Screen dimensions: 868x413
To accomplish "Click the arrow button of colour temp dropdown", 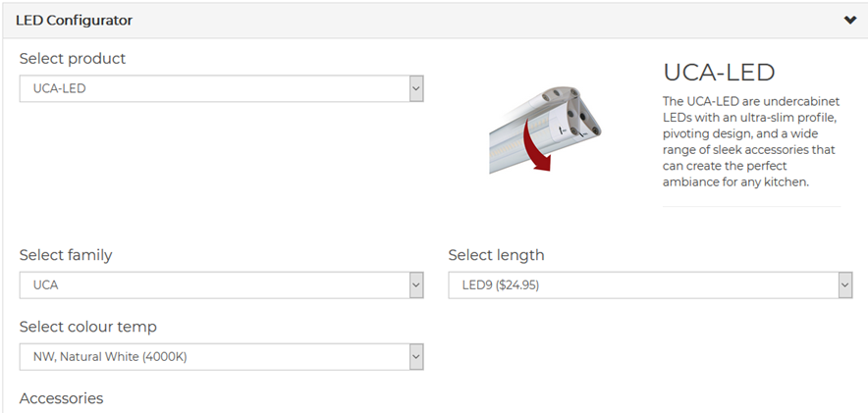I will (416, 357).
